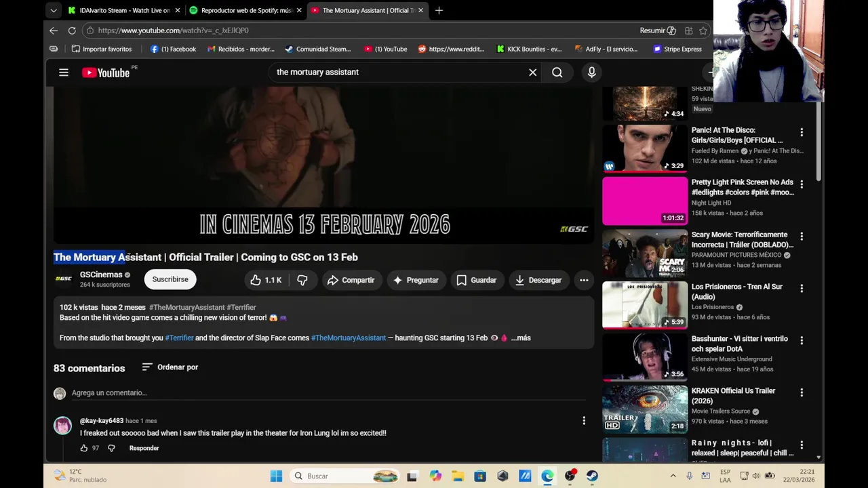Open Reddit bookmark
This screenshot has height=488, width=868.
[451, 49]
